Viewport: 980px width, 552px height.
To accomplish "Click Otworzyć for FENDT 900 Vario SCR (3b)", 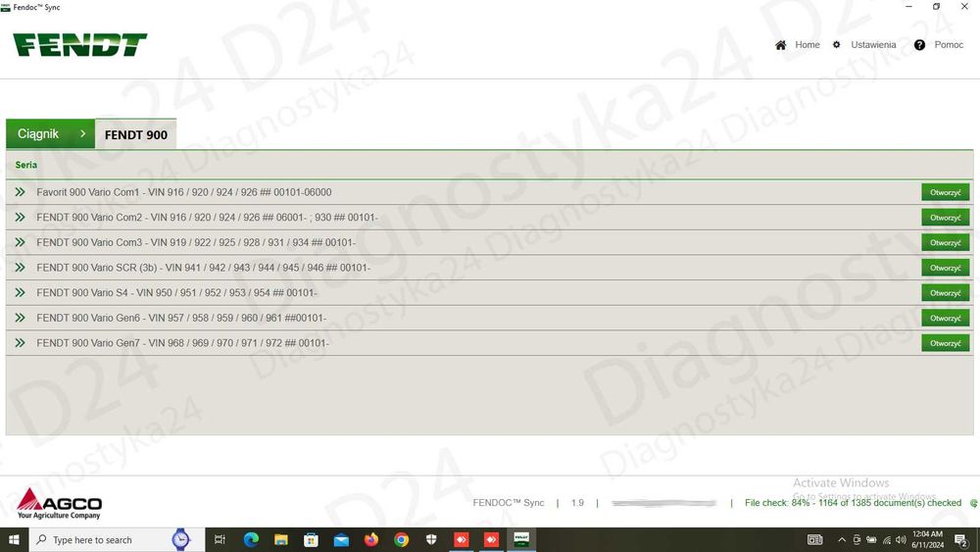I will point(945,268).
